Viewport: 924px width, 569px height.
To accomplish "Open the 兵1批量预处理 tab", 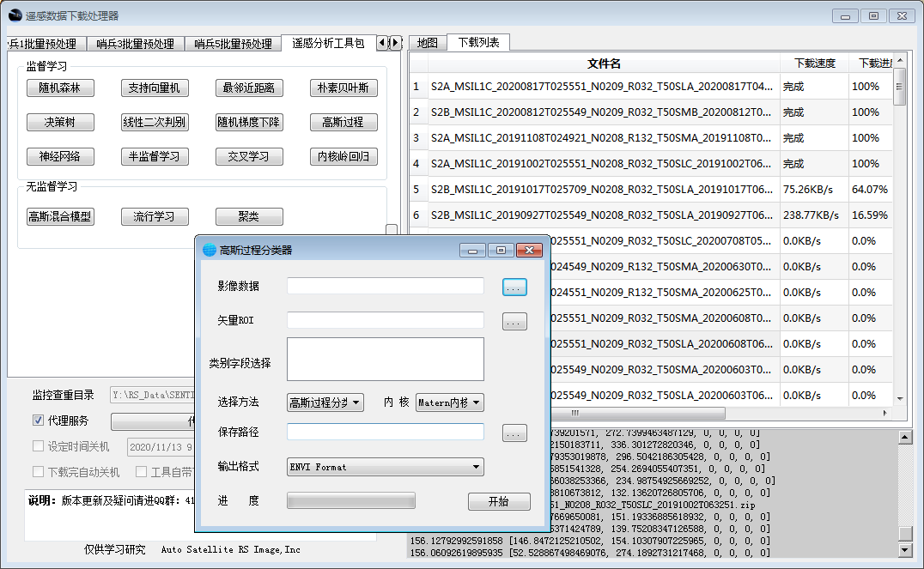I will point(46,44).
